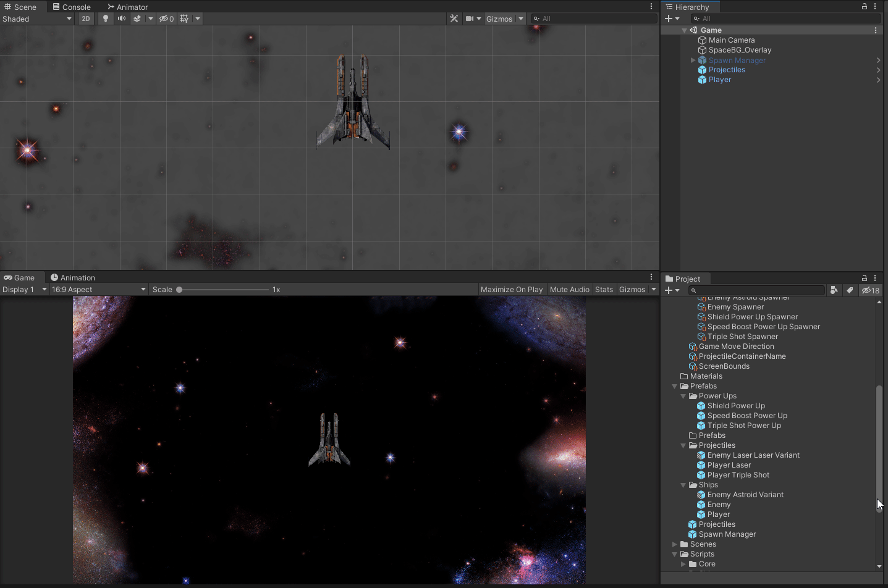Switch to the Animation tab
888x588 pixels.
(x=73, y=277)
